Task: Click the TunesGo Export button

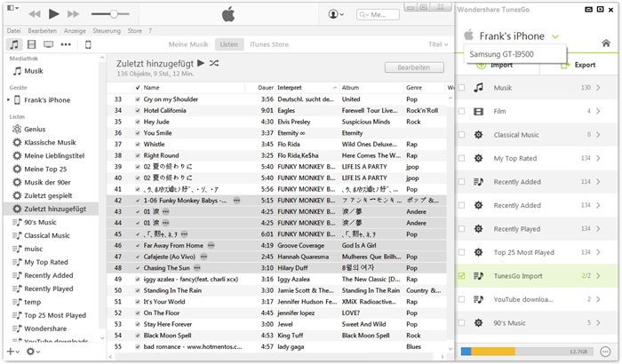Action: pyautogui.click(x=578, y=65)
